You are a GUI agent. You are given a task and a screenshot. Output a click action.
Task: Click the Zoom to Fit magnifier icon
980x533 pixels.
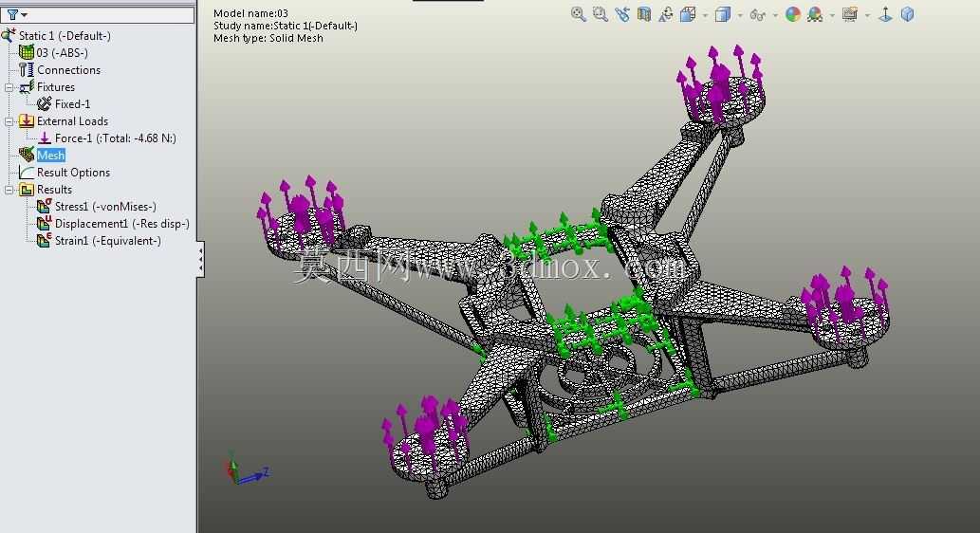[x=579, y=14]
